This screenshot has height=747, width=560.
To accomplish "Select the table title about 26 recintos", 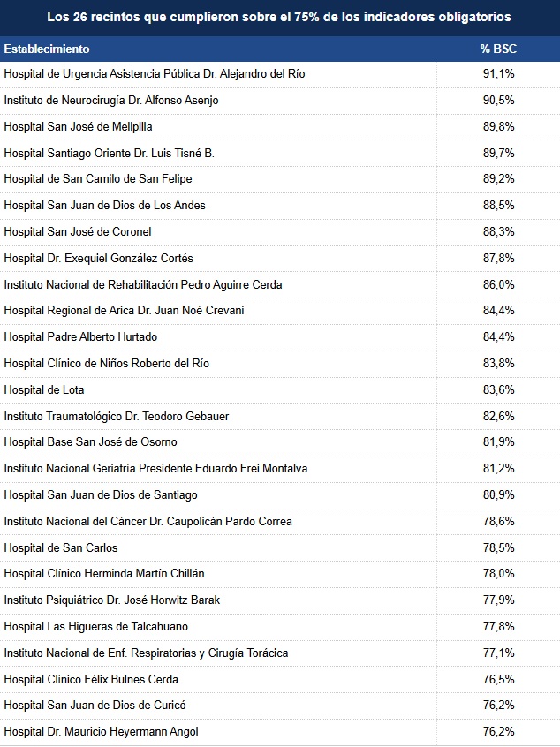I will pos(279,17).
